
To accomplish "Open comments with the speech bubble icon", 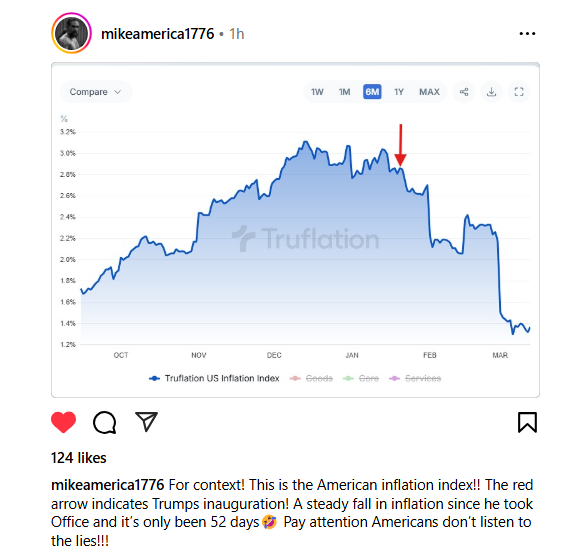I will pos(105,423).
